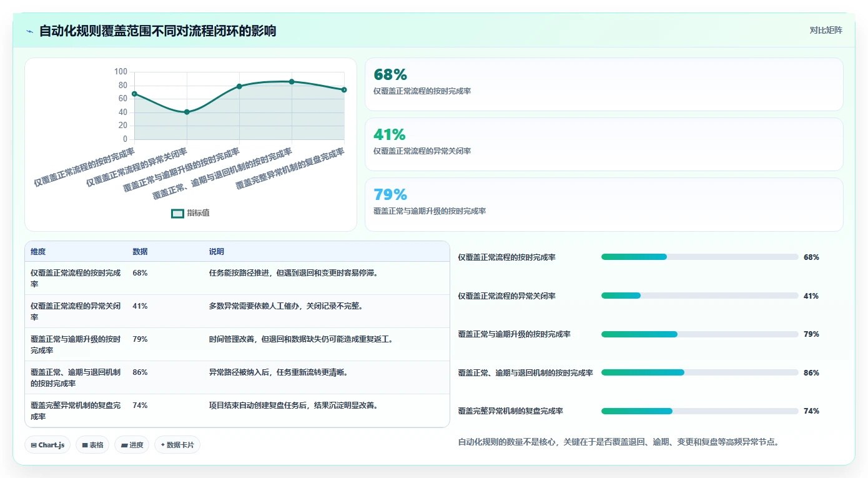Image resolution: width=868 pixels, height=478 pixels.
Task: Click the chart's highest data point near 86
Action: click(292, 82)
